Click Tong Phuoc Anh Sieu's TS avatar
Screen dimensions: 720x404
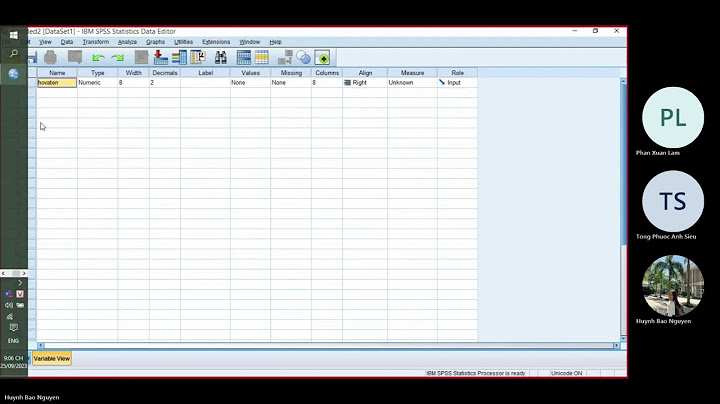[673, 201]
